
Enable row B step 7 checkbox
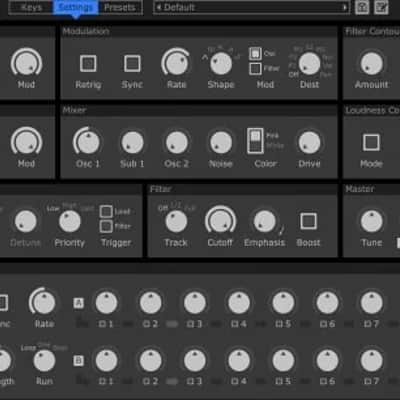click(367, 381)
